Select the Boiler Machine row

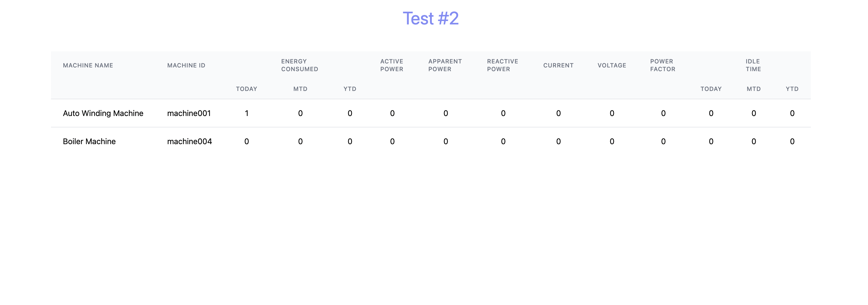coord(89,141)
